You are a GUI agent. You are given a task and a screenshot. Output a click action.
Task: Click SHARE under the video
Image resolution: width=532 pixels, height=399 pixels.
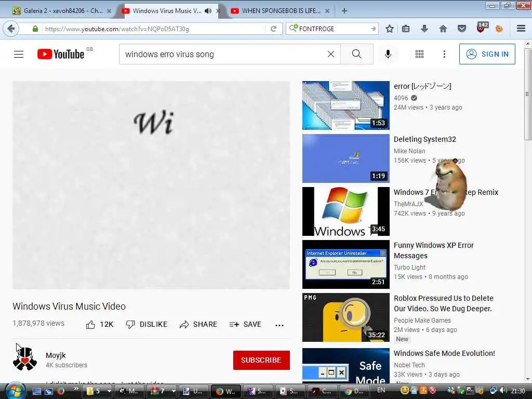point(198,325)
